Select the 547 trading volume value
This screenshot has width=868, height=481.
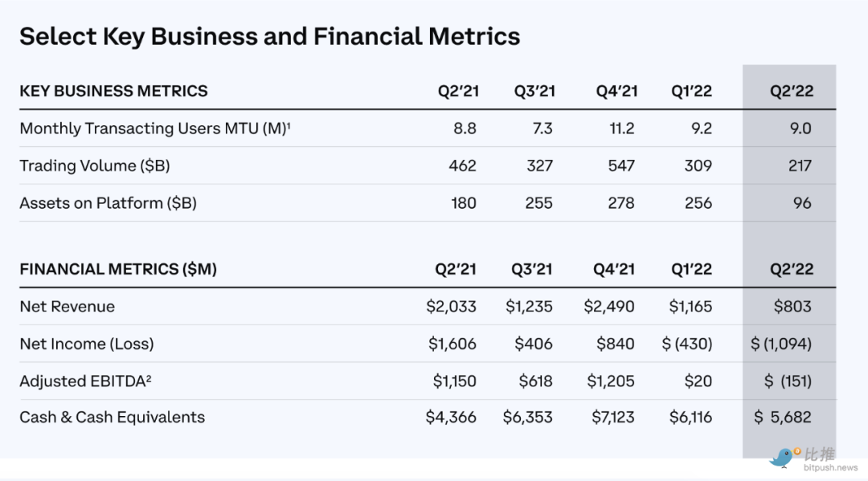[x=621, y=165]
